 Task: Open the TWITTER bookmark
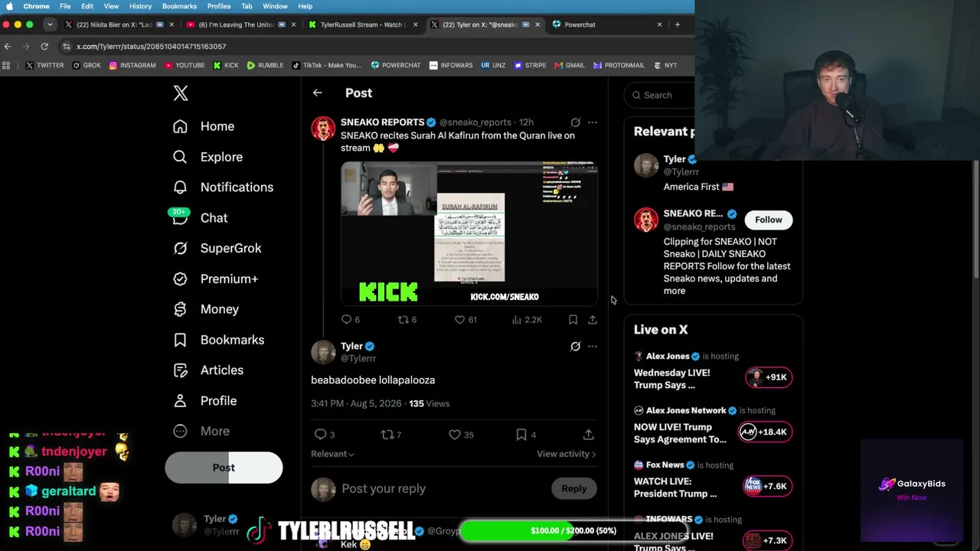[x=44, y=65]
